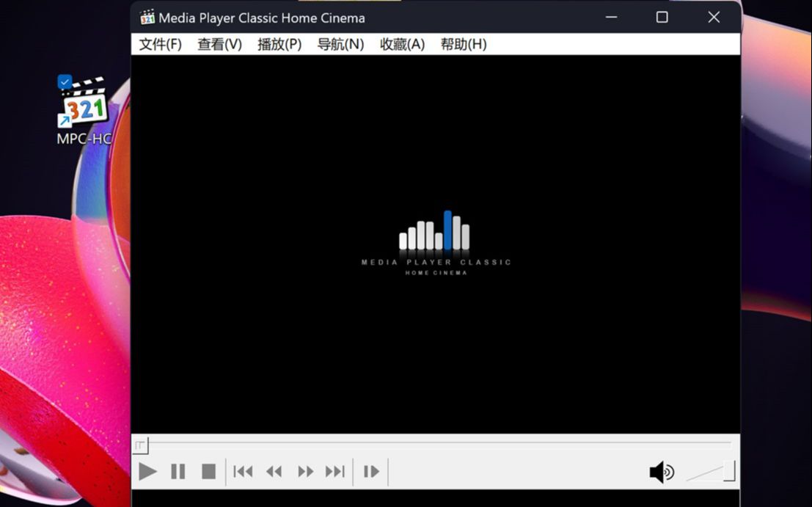Click the seek bar thumb
This screenshot has width=812, height=507.
pyautogui.click(x=140, y=445)
